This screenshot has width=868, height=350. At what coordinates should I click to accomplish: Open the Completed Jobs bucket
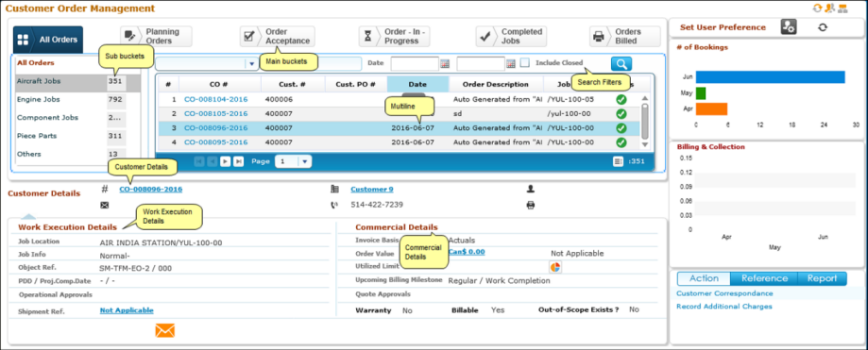coord(511,37)
